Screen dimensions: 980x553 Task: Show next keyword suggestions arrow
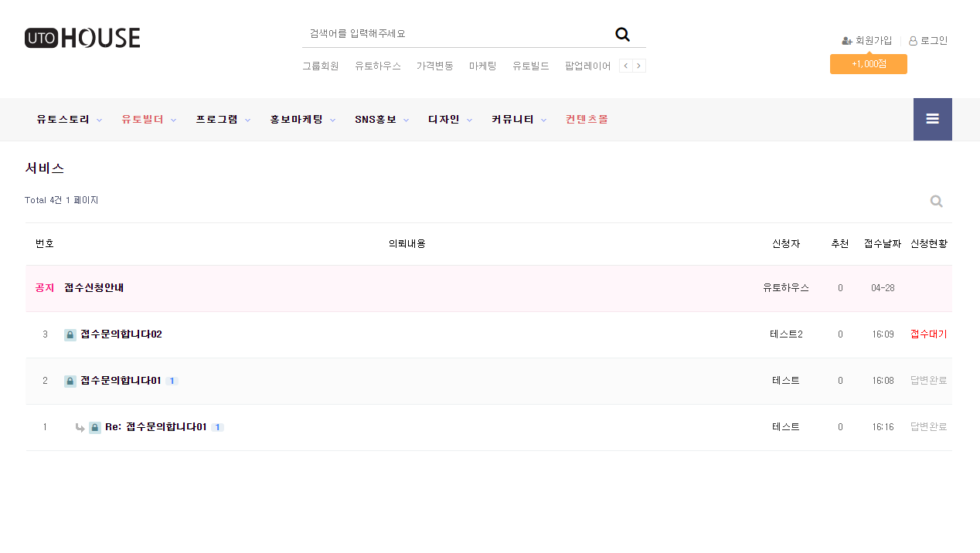[638, 66]
